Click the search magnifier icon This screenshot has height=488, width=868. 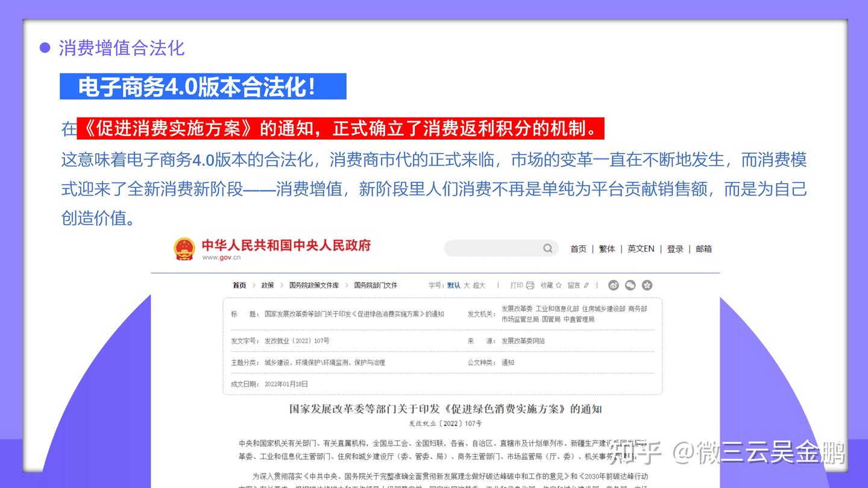pos(548,248)
